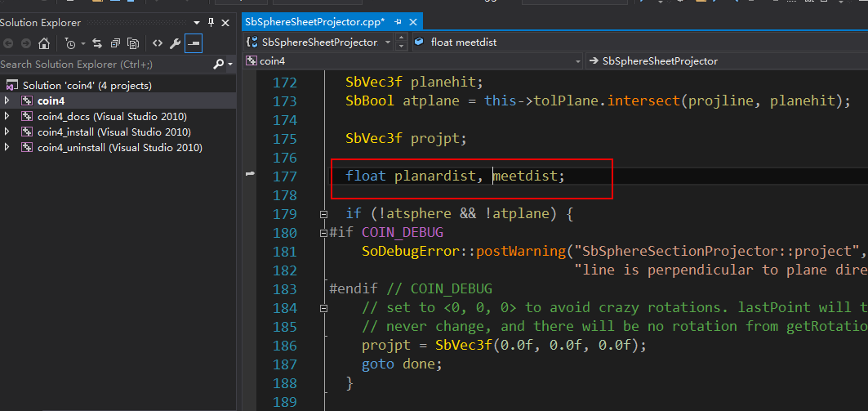
Task: Select coin4_install project in the tree
Action: pos(114,132)
